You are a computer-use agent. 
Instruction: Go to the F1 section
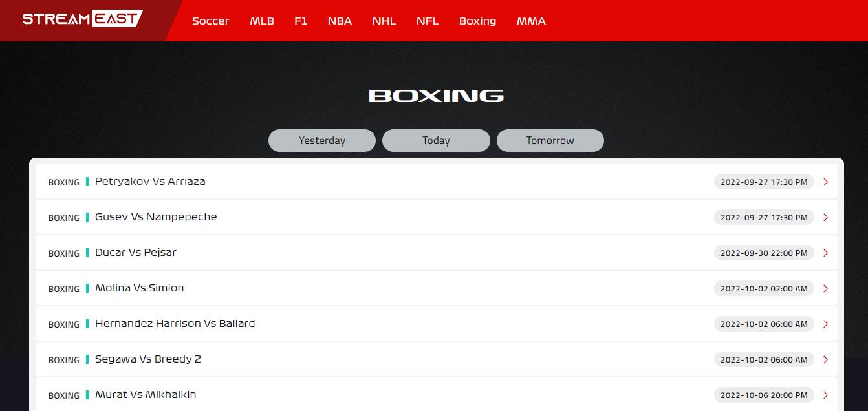(301, 21)
